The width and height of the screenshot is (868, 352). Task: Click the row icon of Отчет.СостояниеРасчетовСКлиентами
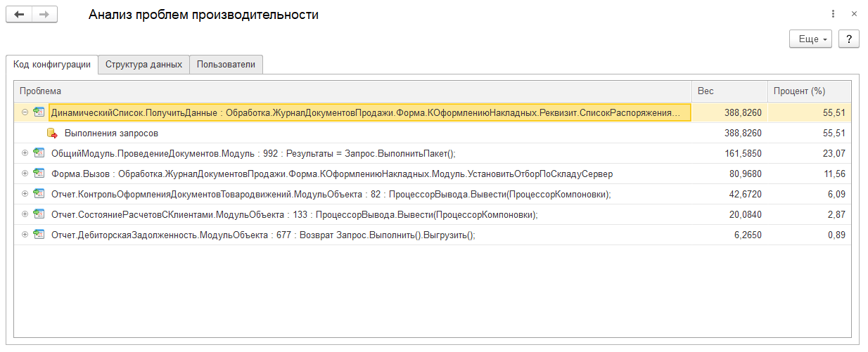[39, 214]
